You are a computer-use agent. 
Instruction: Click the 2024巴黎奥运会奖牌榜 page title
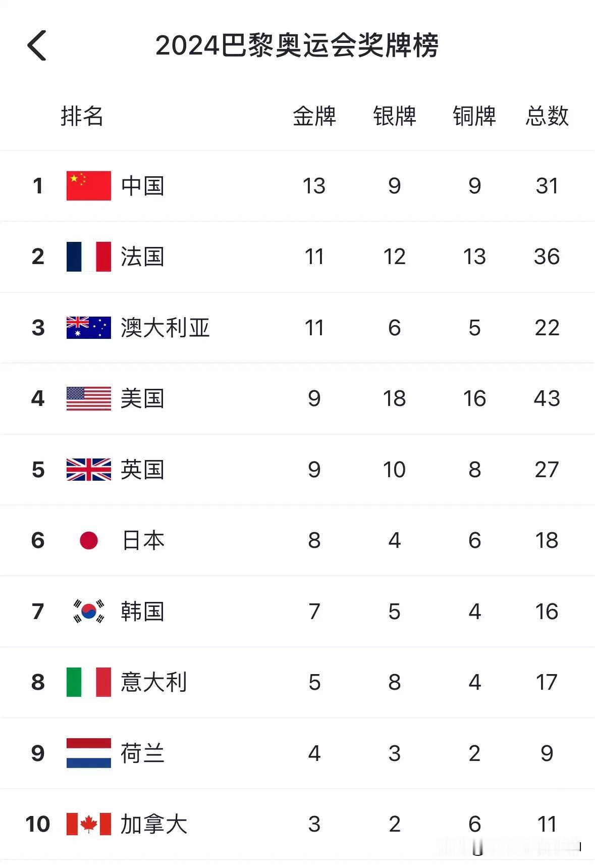297,45
